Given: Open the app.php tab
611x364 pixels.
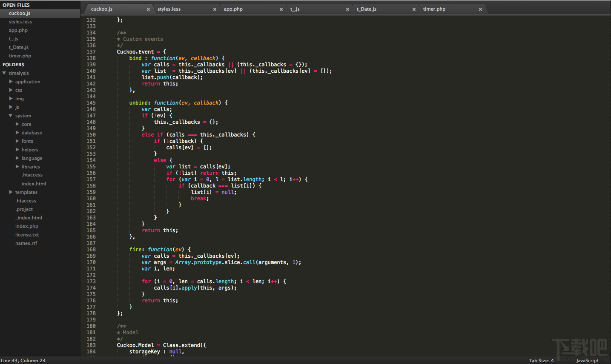Looking at the screenshot, I should point(233,9).
